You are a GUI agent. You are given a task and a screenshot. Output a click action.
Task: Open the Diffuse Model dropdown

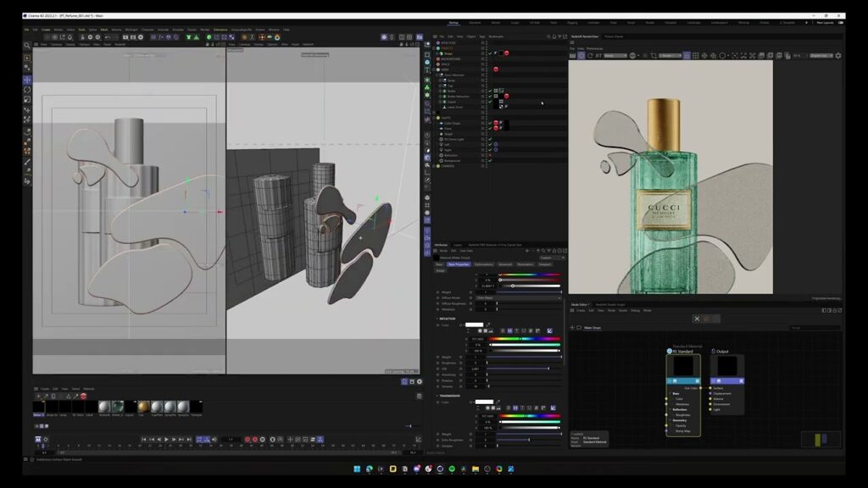518,297
